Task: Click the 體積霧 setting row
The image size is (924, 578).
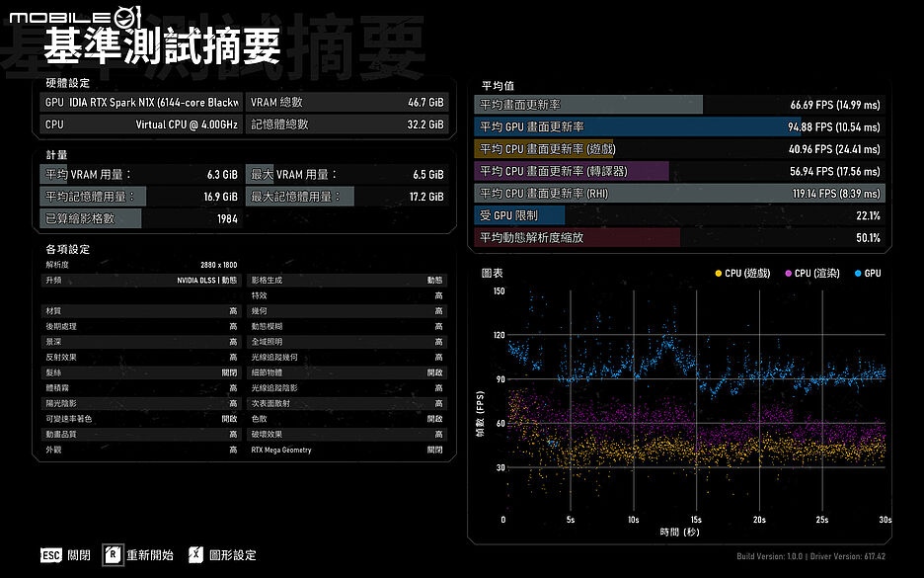Action: coord(141,388)
